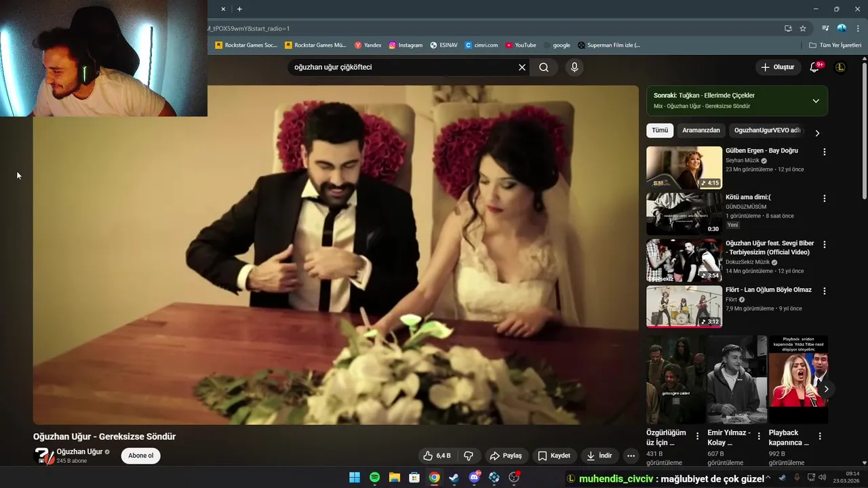Click taskbar volume speaker icon
The width and height of the screenshot is (868, 488).
(823, 478)
